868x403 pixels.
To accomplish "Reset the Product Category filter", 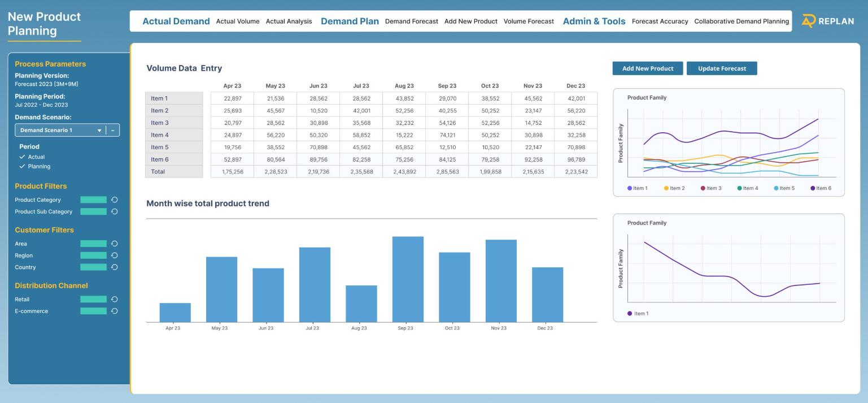I will coord(115,200).
